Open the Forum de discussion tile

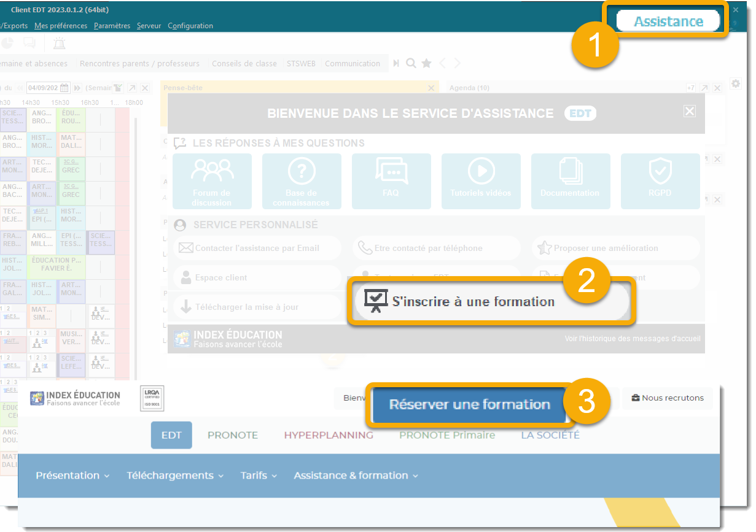[x=212, y=181]
